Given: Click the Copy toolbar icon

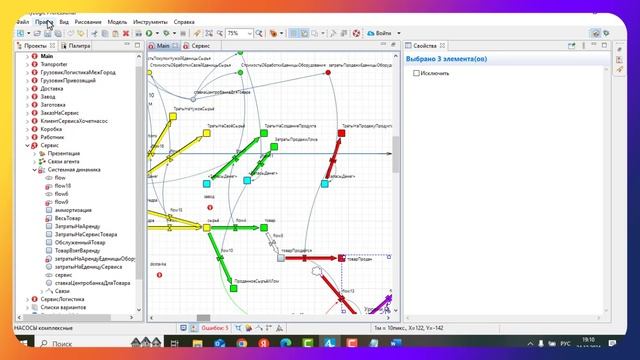Looking at the screenshot, I should (x=105, y=33).
